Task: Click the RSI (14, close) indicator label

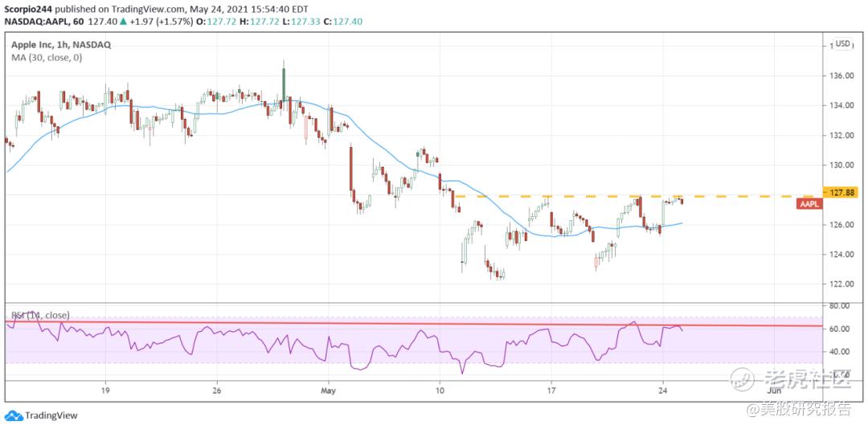Action: pyautogui.click(x=40, y=316)
